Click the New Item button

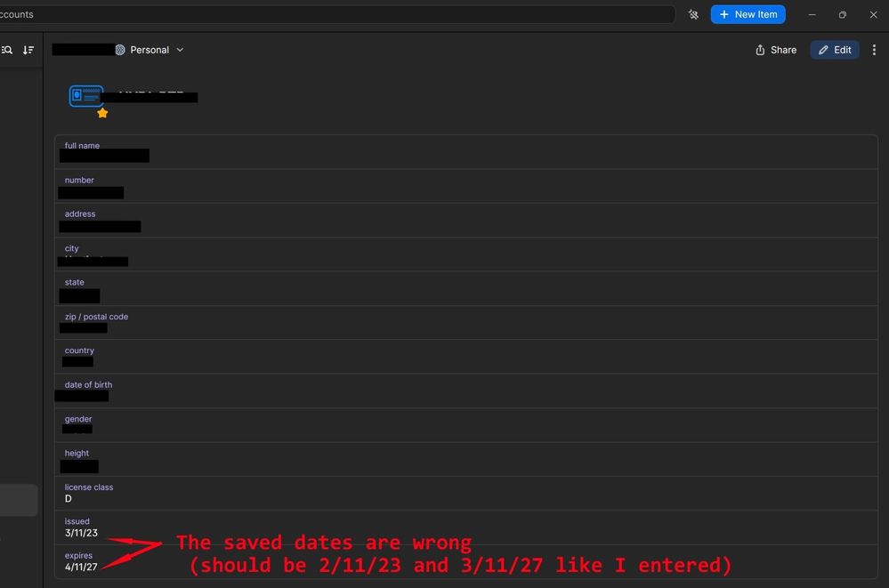click(748, 14)
